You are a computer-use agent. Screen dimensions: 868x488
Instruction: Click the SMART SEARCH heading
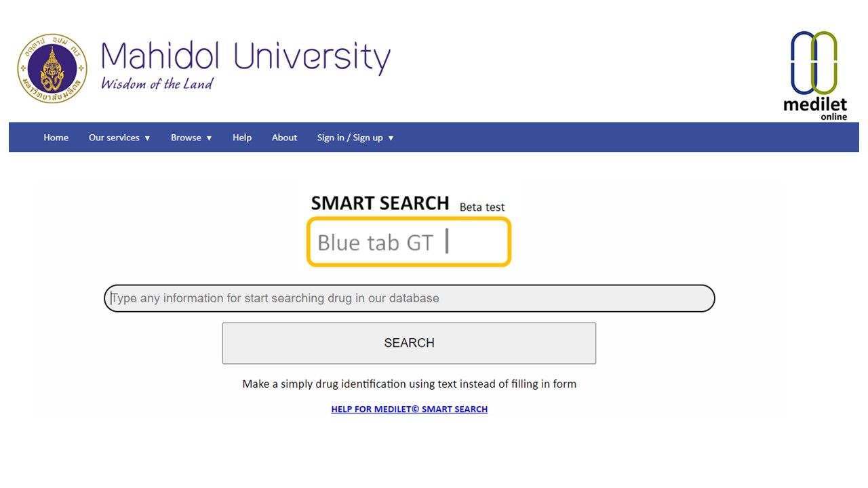[380, 203]
